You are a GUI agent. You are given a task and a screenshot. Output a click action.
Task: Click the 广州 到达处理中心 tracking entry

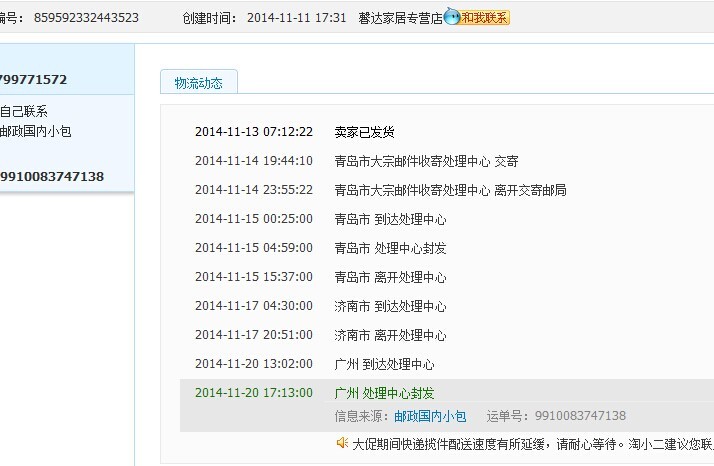(x=384, y=364)
